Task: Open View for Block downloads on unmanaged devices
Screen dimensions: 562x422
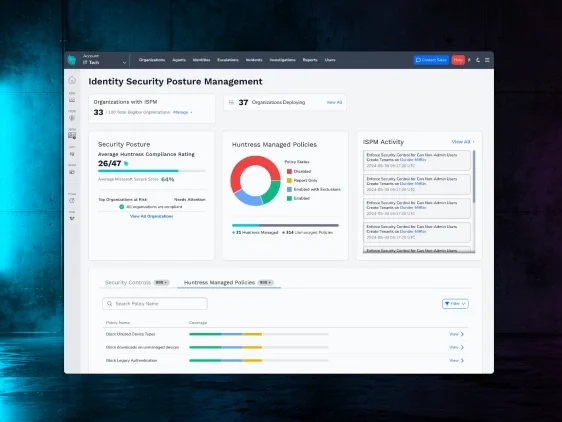Action: point(456,347)
